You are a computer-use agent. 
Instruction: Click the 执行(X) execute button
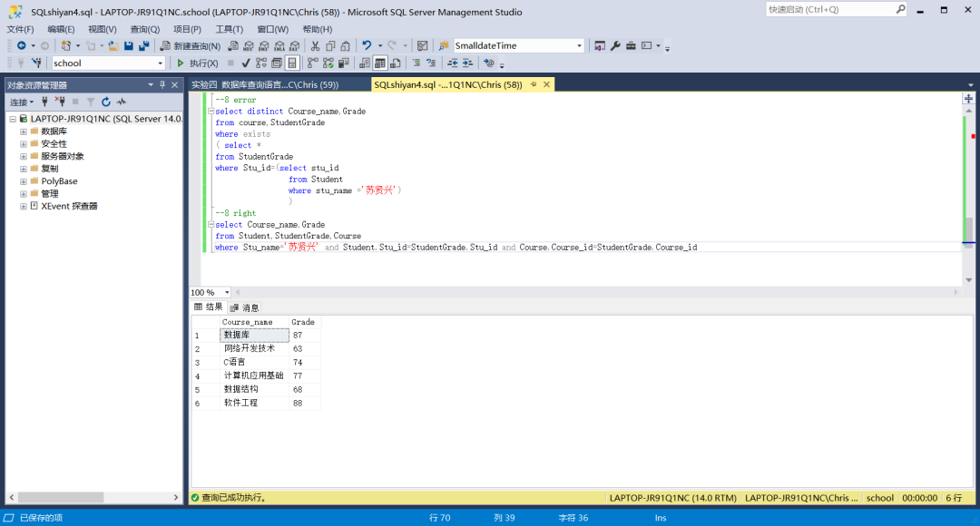(198, 63)
